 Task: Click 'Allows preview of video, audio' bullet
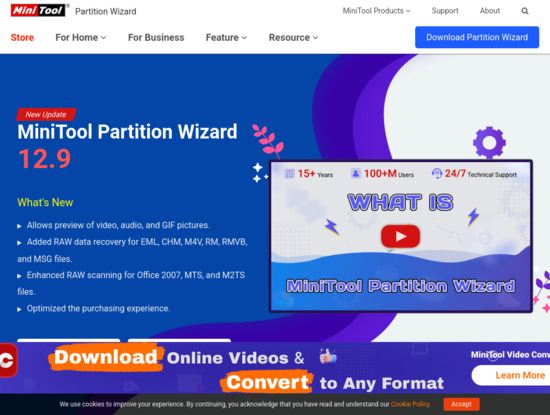pyautogui.click(x=118, y=225)
